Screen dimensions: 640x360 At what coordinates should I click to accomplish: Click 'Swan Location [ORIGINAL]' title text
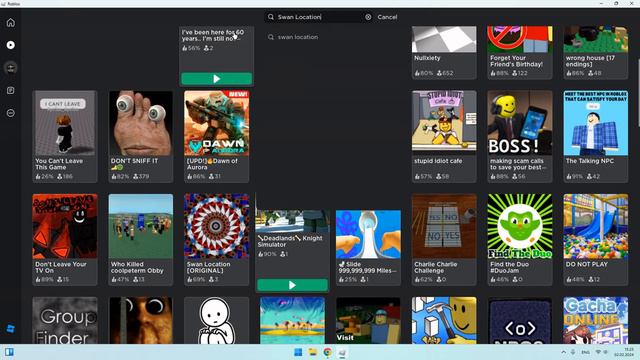click(x=209, y=267)
